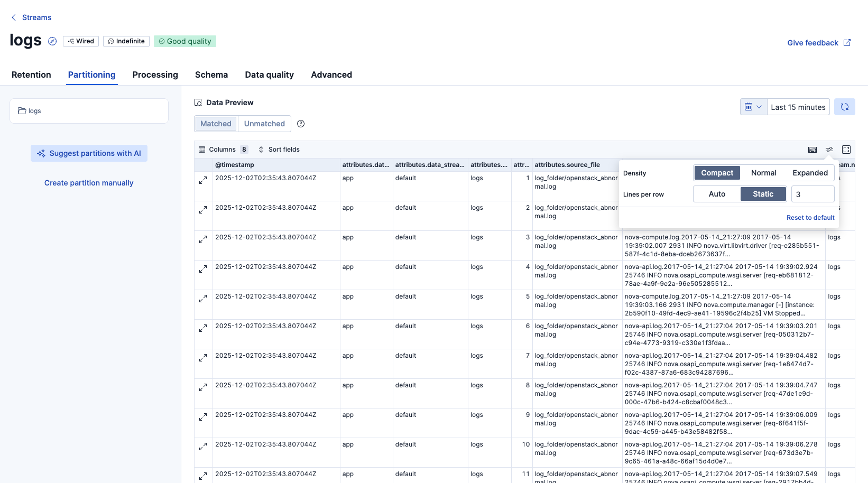This screenshot has height=483, width=868.
Task: Show Matched documents
Action: coord(216,124)
